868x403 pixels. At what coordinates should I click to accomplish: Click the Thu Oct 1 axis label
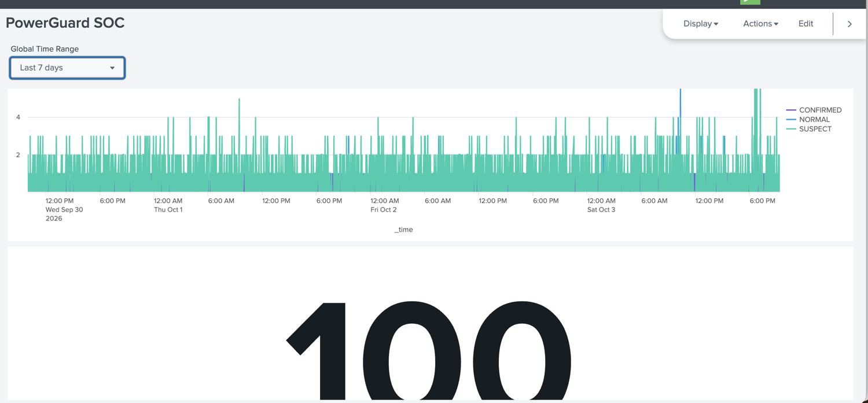168,210
